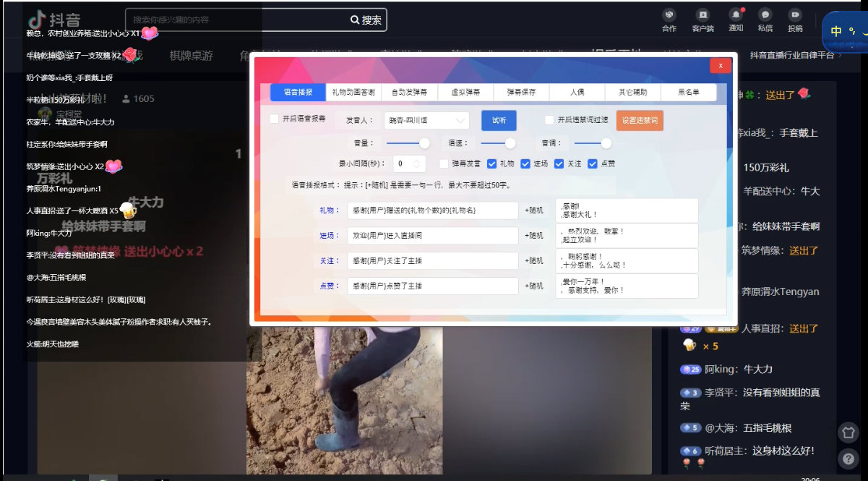Click the viewer count 1605 icon
The width and height of the screenshot is (868, 481).
pos(126,98)
